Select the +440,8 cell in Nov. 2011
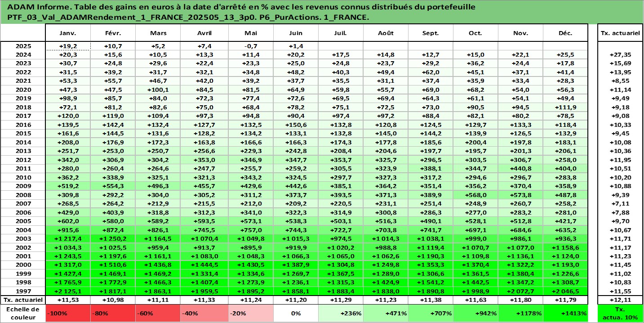This screenshot has width=644, height=323. point(520,169)
